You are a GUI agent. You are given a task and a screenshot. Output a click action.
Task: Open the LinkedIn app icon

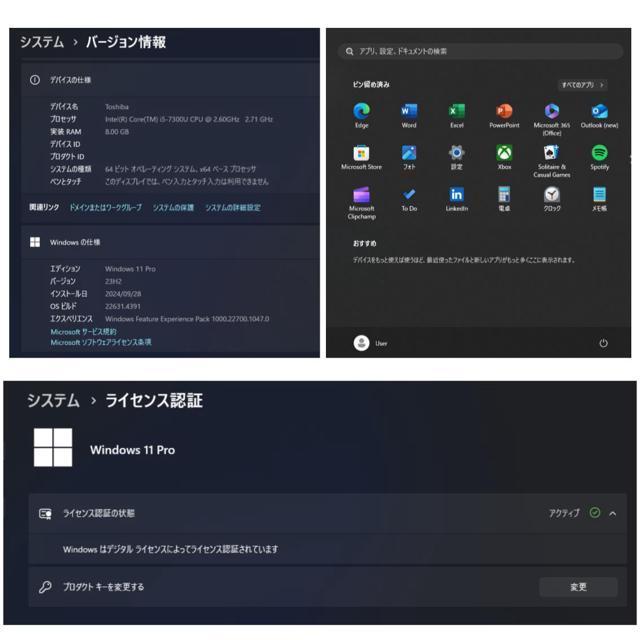[x=456, y=195]
